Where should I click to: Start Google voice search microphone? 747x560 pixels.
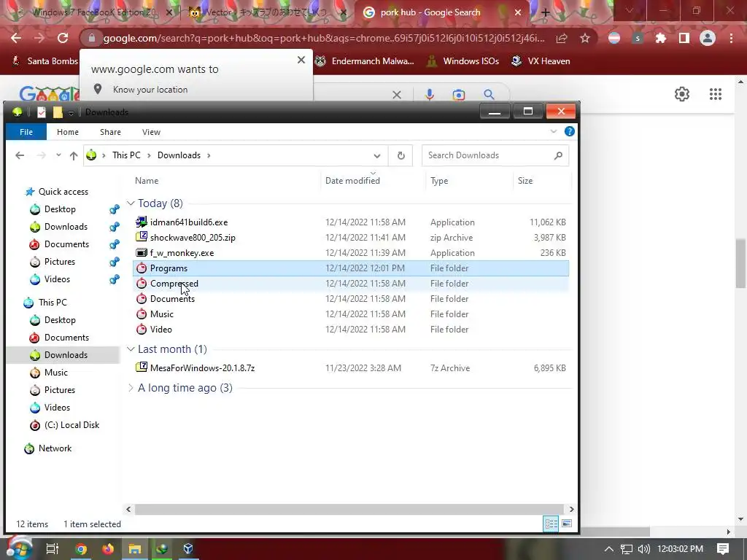tap(430, 94)
